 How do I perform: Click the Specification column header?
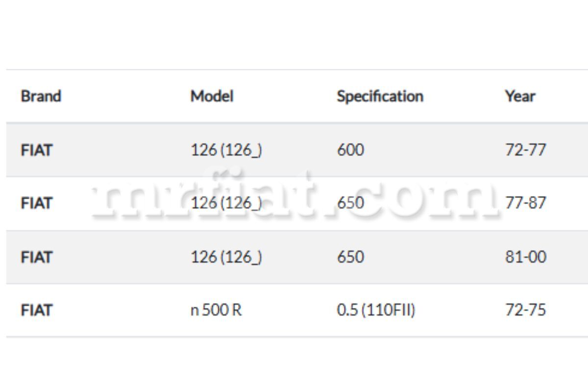click(x=380, y=96)
